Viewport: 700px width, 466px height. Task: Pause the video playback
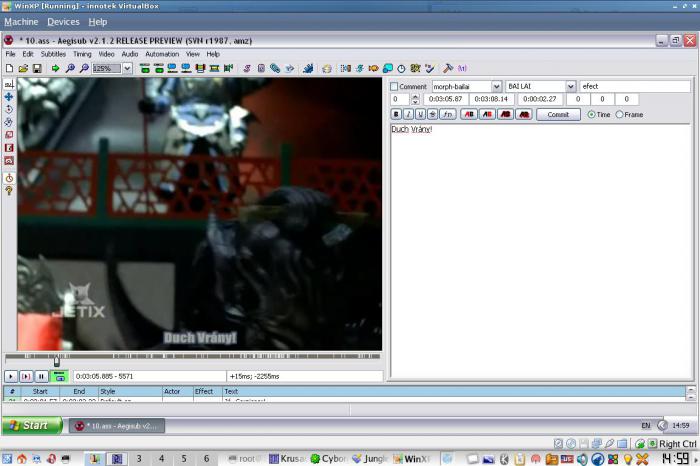click(x=41, y=376)
